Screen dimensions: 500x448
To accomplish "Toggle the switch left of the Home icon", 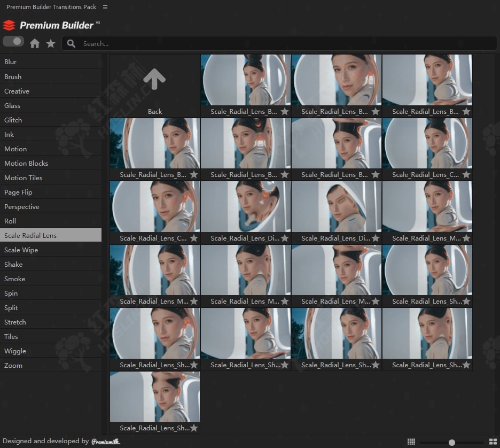I will 13,41.
